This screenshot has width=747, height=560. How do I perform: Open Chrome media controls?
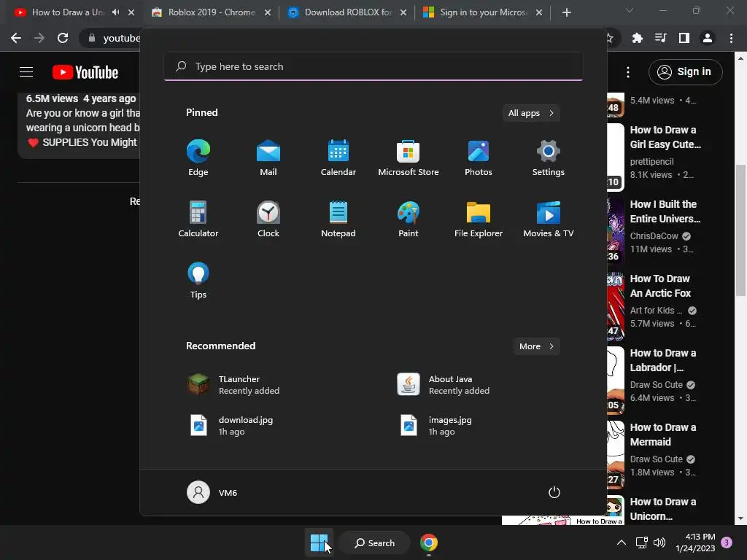pos(660,38)
